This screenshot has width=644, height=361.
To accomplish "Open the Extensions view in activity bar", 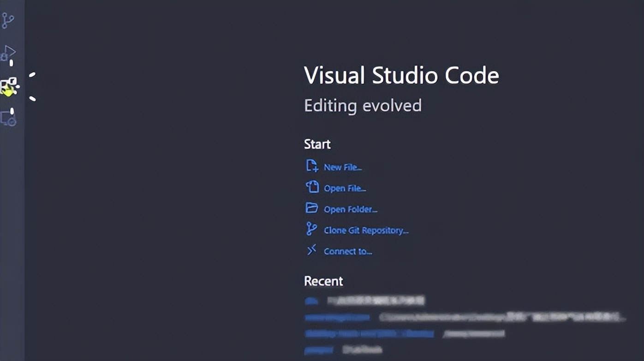I will (x=9, y=86).
